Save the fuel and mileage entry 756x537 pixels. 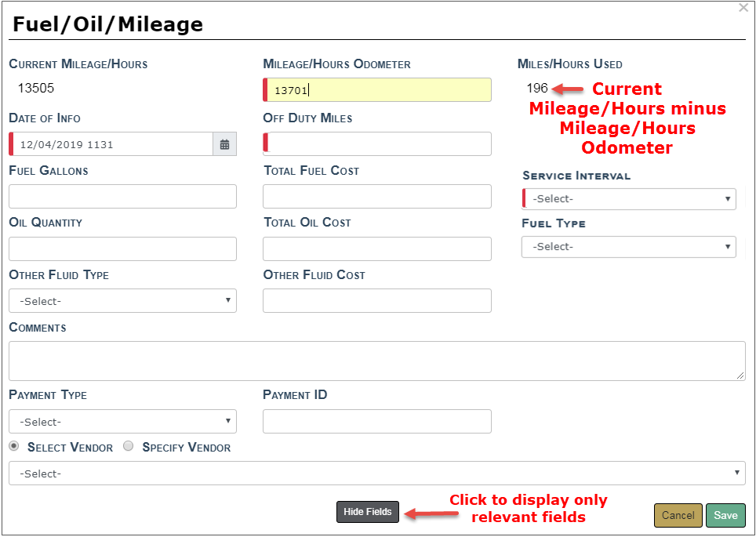pyautogui.click(x=725, y=515)
